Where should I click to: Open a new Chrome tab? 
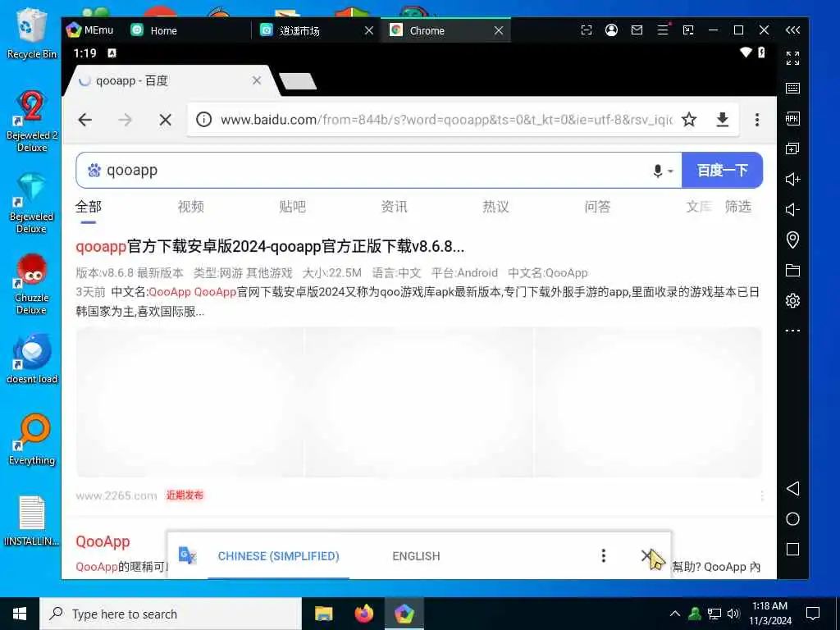(298, 81)
